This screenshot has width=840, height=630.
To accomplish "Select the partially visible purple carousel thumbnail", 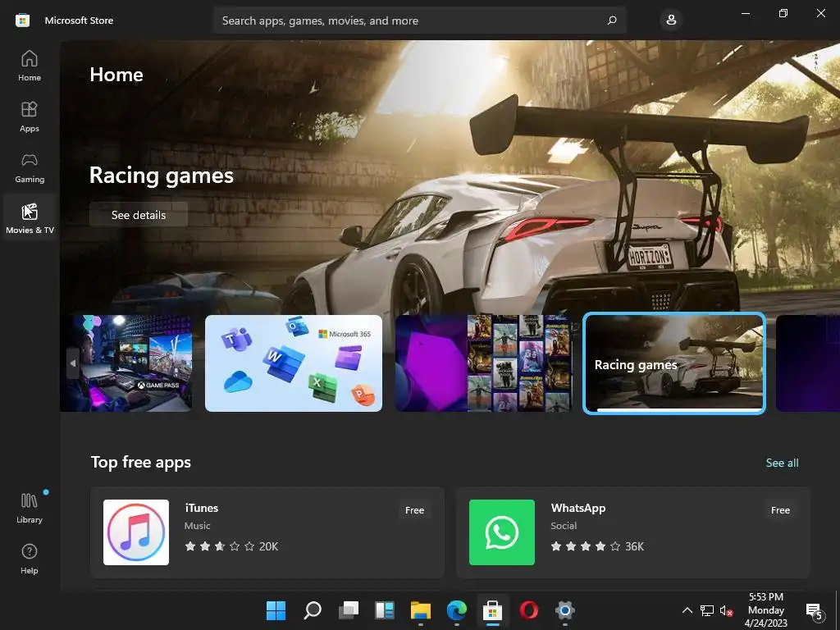I will [x=808, y=363].
